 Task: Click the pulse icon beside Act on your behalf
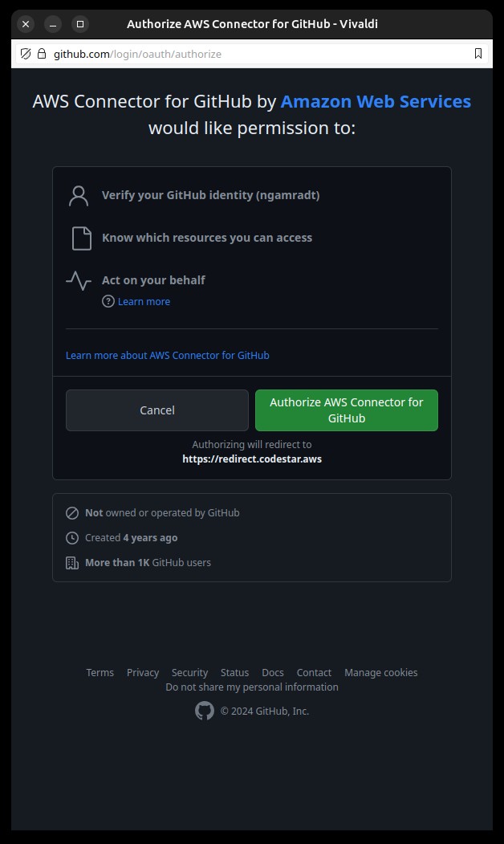pyautogui.click(x=79, y=281)
